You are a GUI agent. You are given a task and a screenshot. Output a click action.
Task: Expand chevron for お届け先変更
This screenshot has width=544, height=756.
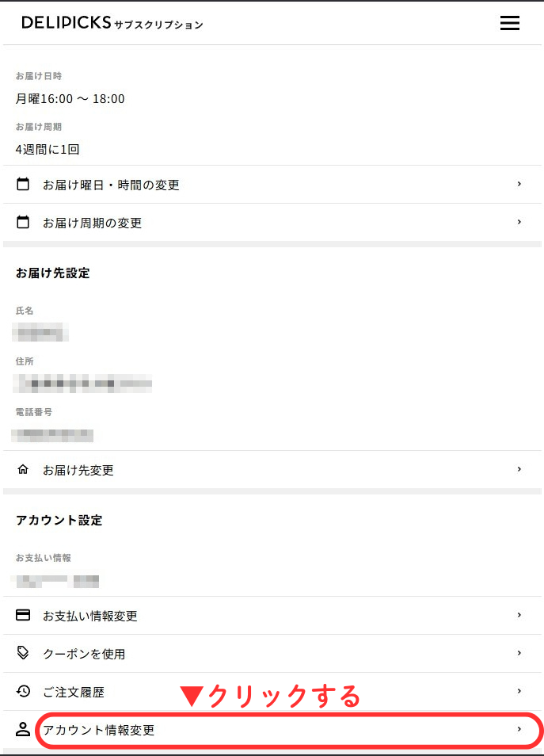point(519,469)
